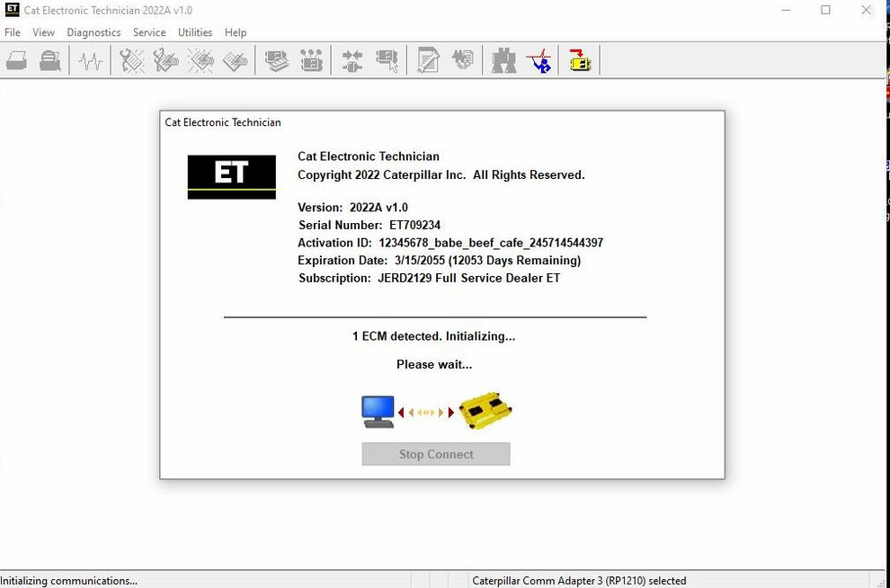Open Print Preview with the second printer icon
This screenshot has height=588, width=890.
pos(50,60)
